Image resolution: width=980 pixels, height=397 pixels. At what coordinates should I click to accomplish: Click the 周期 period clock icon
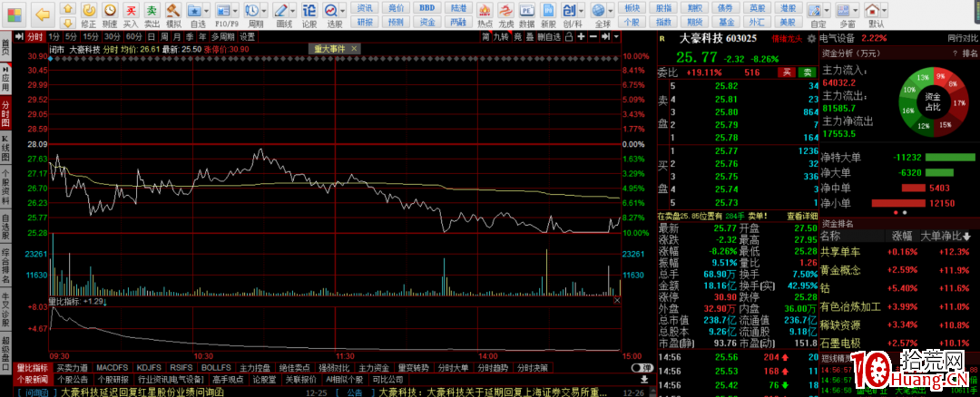coord(250,10)
